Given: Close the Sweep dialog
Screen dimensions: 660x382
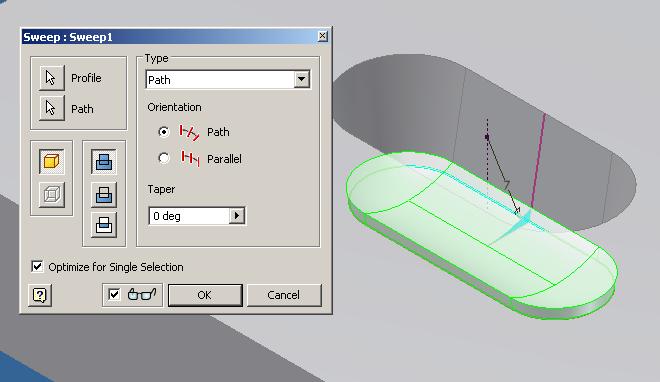Looking at the screenshot, I should click(x=322, y=36).
